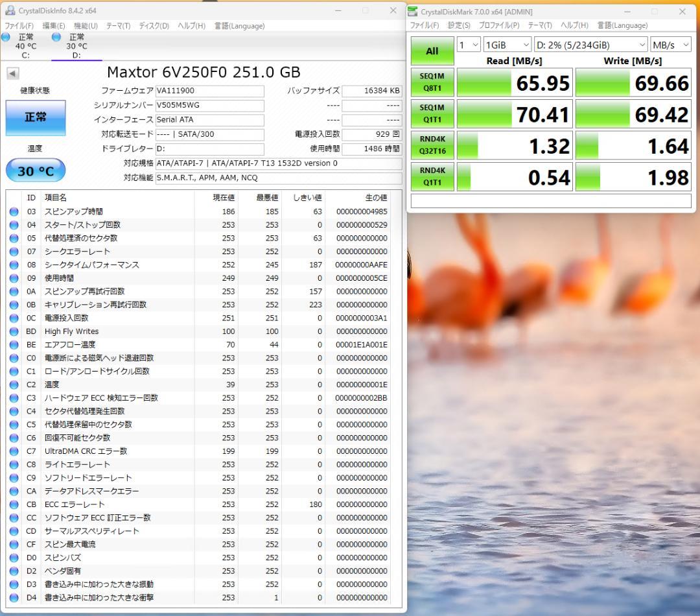
Task: Run the SEQ1M Q8T1 test
Action: (432, 82)
